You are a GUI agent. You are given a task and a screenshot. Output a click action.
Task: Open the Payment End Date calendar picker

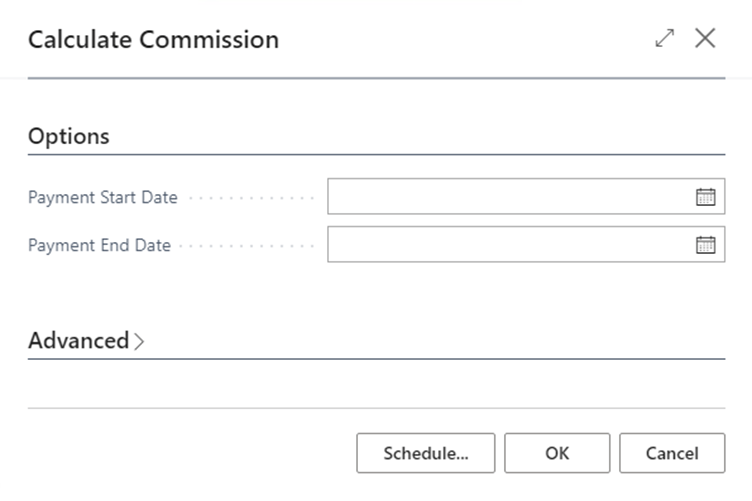tap(705, 245)
